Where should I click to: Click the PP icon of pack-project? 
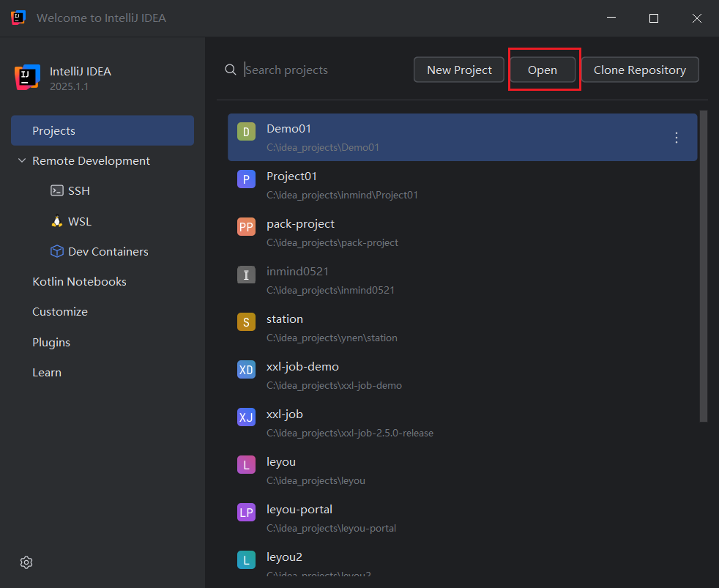246,226
